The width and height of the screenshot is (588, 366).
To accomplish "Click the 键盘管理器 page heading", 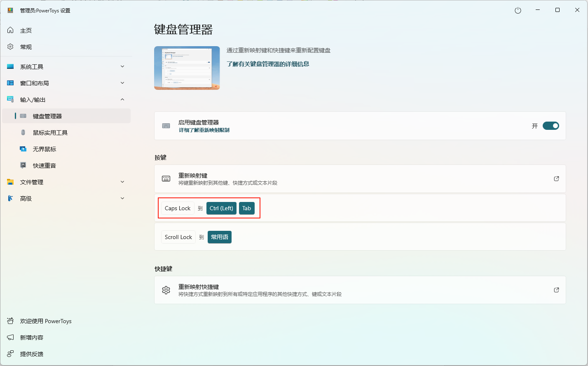I will tap(183, 30).
